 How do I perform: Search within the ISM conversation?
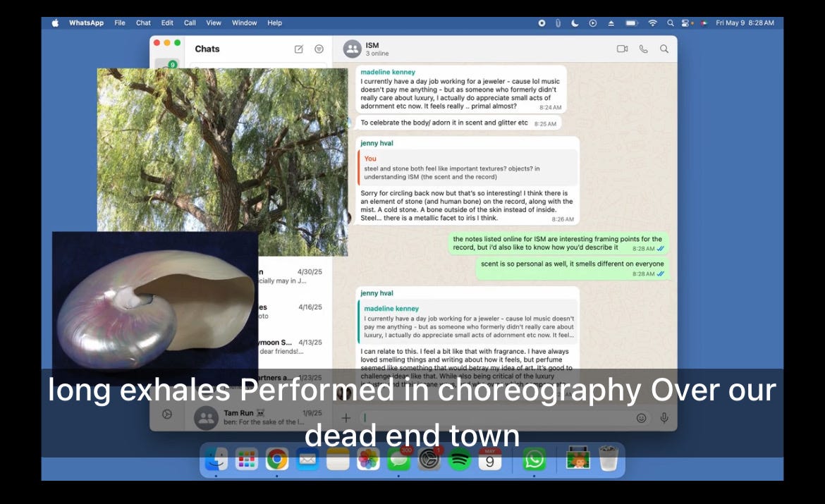click(x=664, y=49)
